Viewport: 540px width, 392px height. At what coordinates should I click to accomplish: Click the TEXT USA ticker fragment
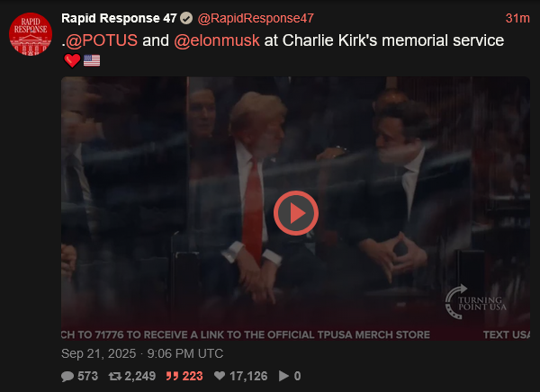[506, 334]
